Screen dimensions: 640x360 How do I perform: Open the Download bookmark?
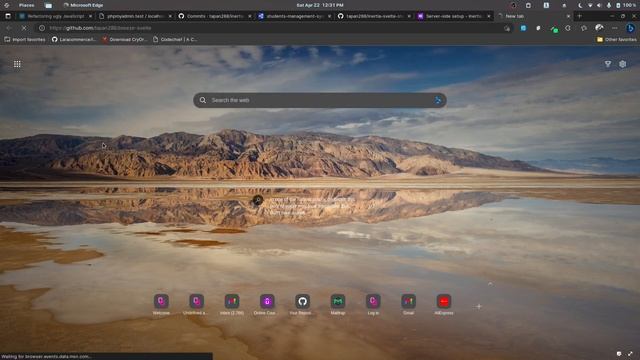pos(124,40)
